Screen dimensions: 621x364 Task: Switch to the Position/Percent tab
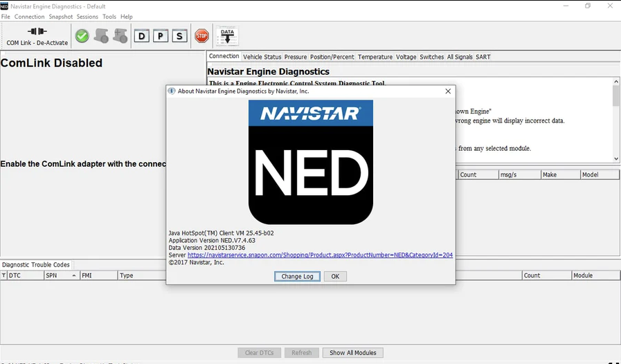tap(332, 57)
